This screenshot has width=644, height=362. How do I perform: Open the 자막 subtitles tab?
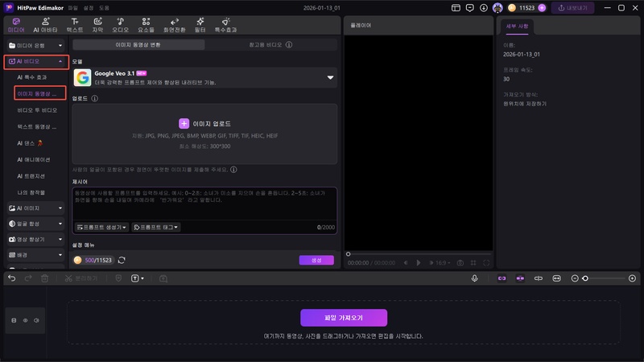point(97,25)
